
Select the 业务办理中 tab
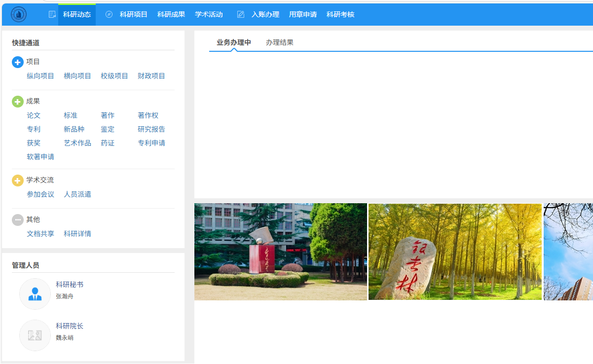pyautogui.click(x=234, y=42)
